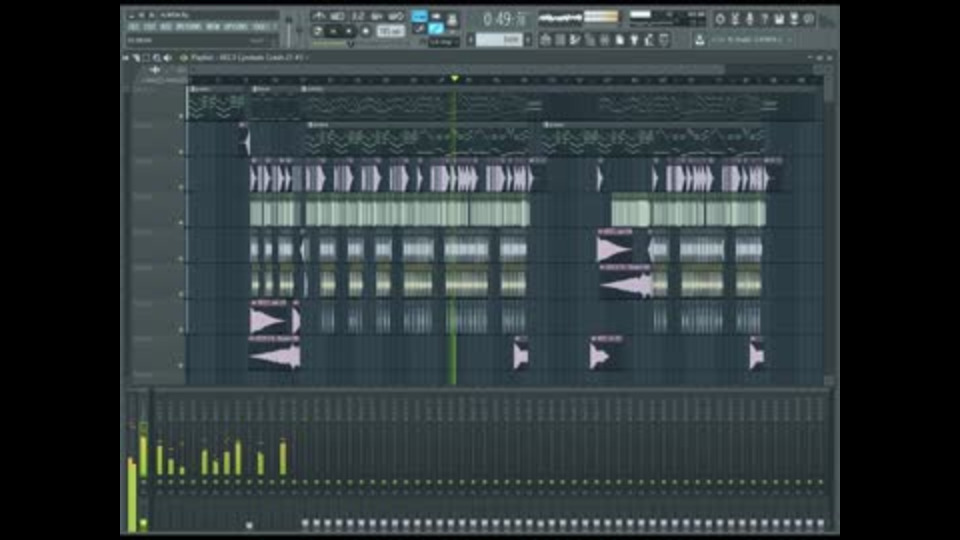This screenshot has width=960, height=540.
Task: Click the yellow playhead marker on timeline
Action: click(x=454, y=78)
